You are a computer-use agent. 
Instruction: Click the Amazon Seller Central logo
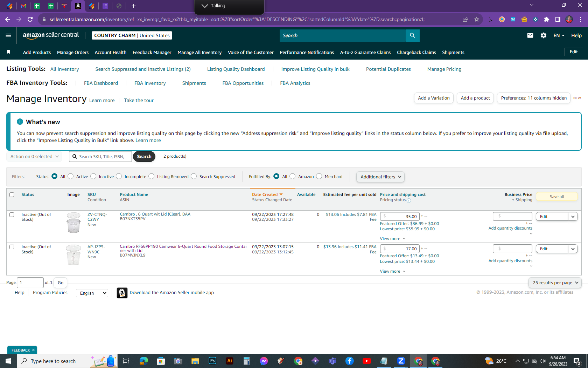coord(51,35)
